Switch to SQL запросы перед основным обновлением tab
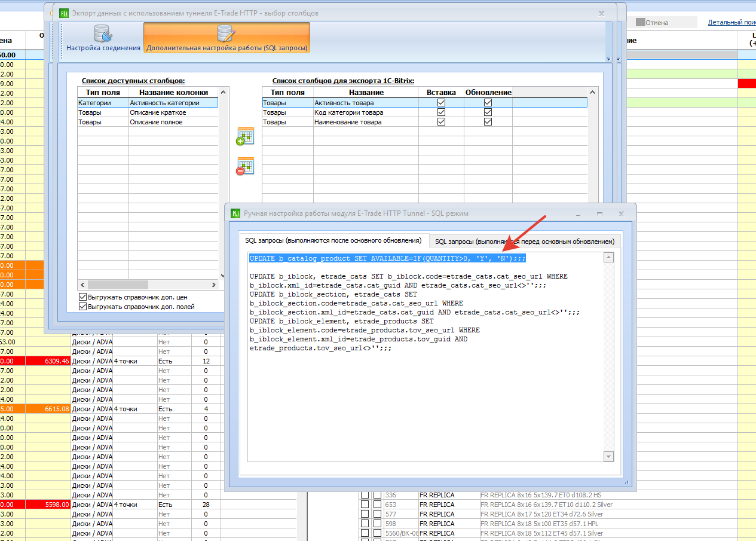Viewport: 756px width, 541px height. 525,242
